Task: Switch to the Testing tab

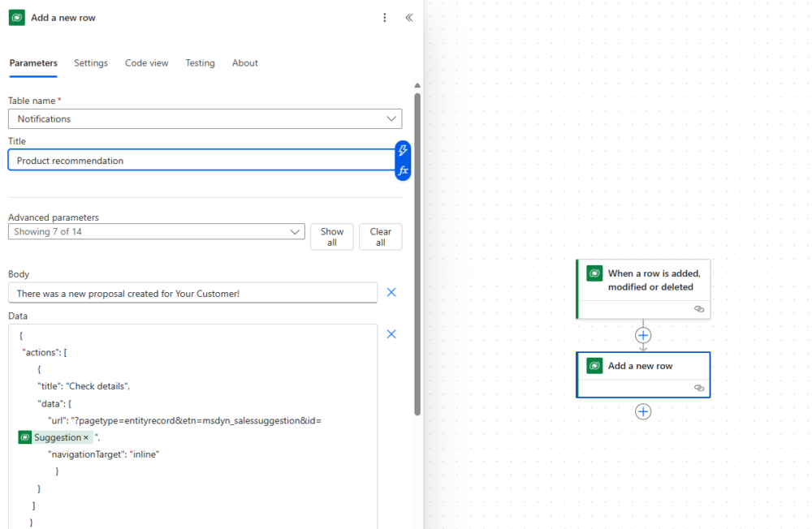Action: (x=200, y=62)
